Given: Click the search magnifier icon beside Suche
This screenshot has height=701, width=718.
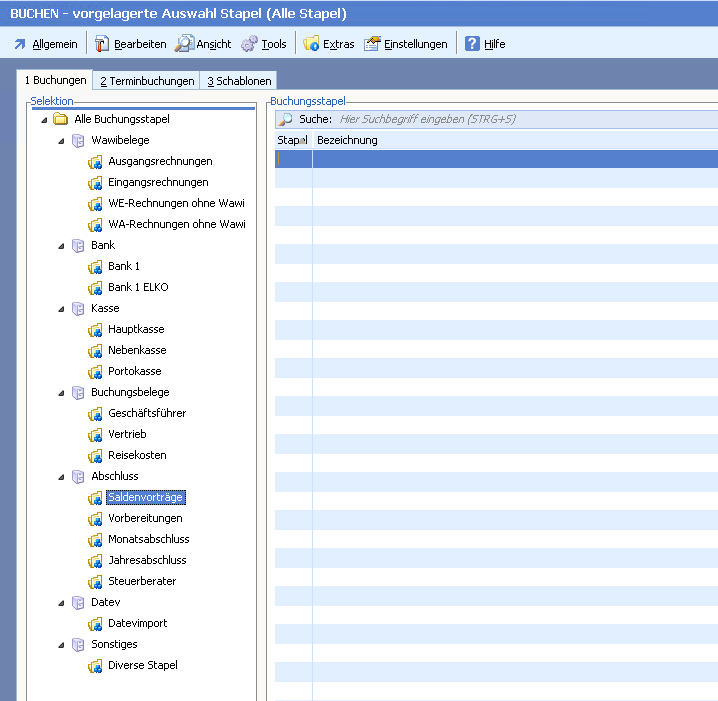Looking at the screenshot, I should pos(286,119).
